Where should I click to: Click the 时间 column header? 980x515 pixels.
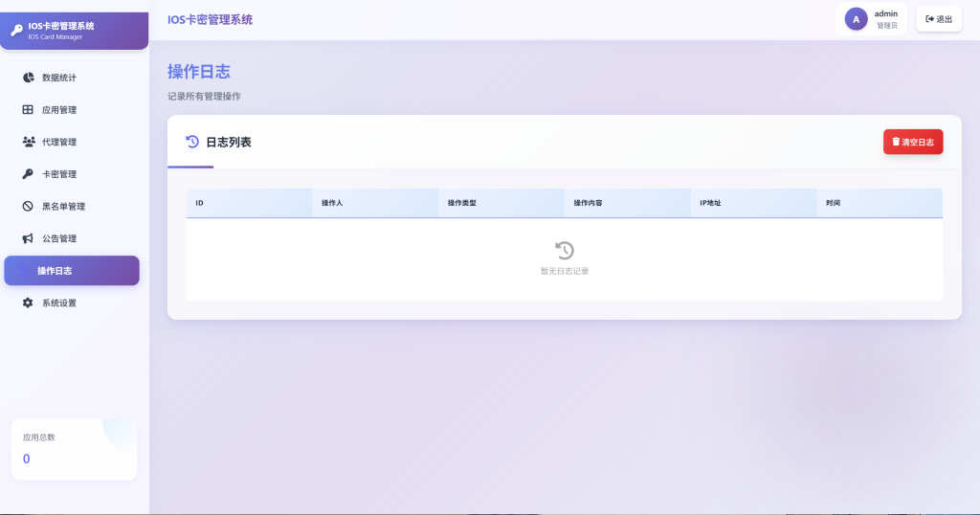(833, 203)
